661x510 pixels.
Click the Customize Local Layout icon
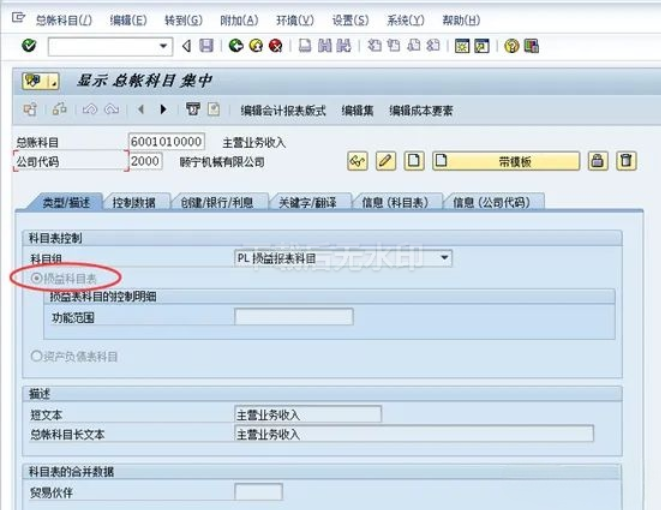[x=531, y=46]
